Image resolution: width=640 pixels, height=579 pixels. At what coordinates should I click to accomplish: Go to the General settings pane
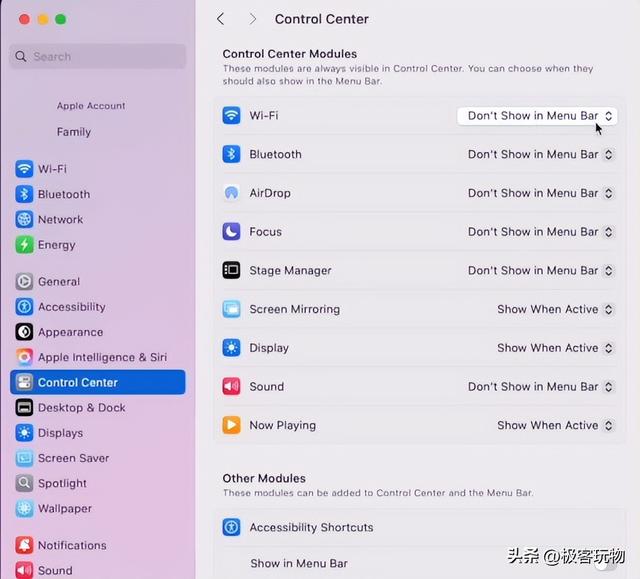coord(98,281)
